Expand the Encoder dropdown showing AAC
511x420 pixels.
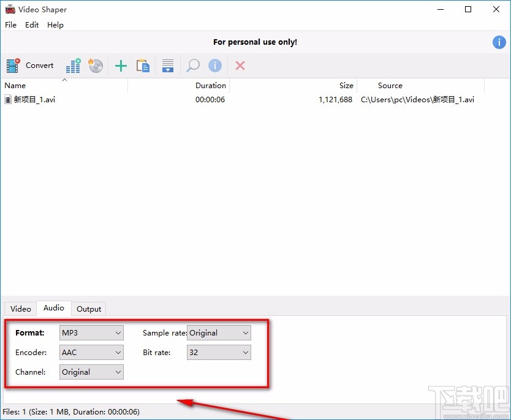click(91, 352)
